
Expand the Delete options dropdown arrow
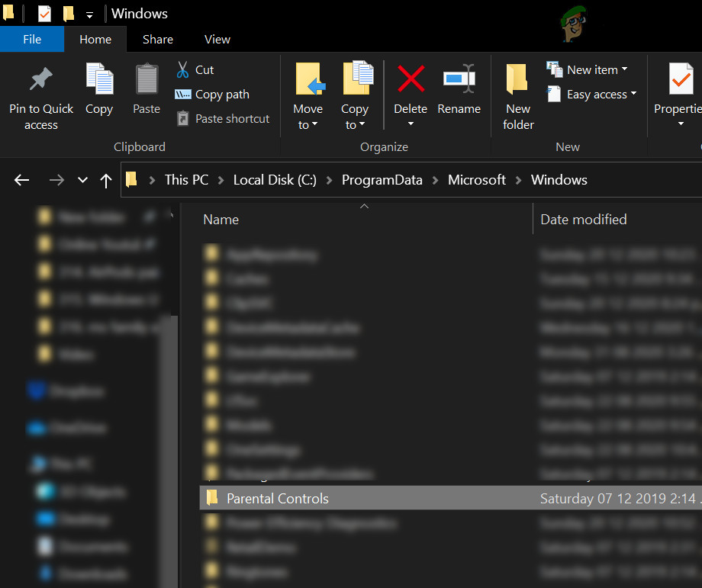point(411,124)
